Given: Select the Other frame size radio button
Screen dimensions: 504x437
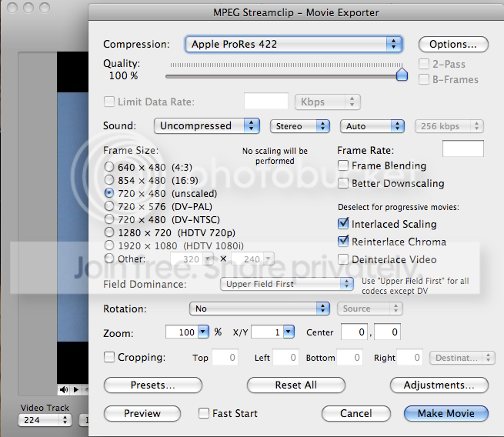Looking at the screenshot, I should point(109,259).
